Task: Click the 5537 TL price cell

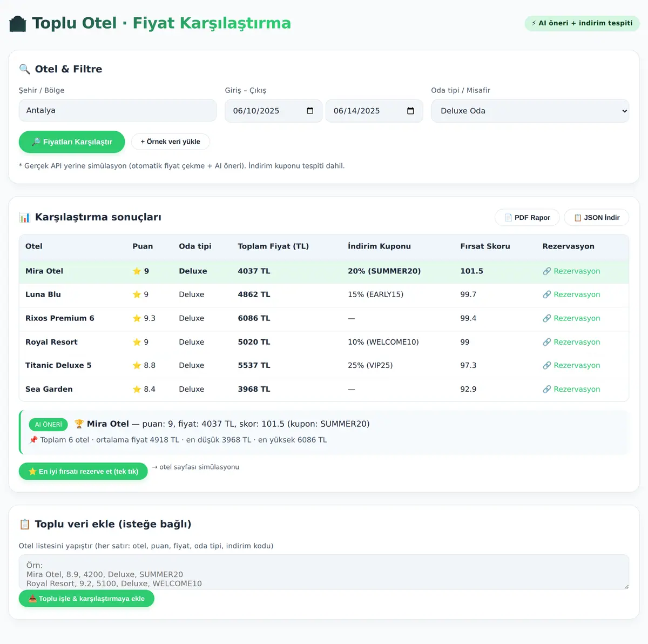Action: coord(254,365)
